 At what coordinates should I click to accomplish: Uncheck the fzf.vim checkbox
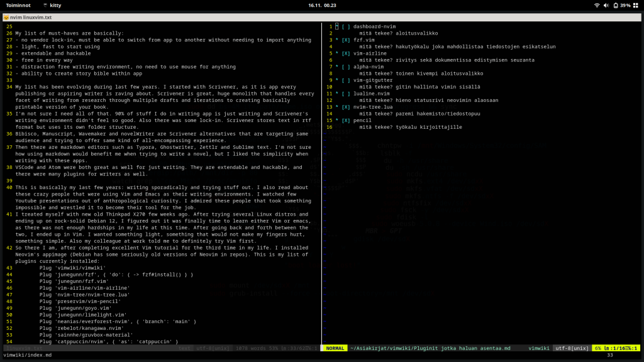tap(346, 40)
